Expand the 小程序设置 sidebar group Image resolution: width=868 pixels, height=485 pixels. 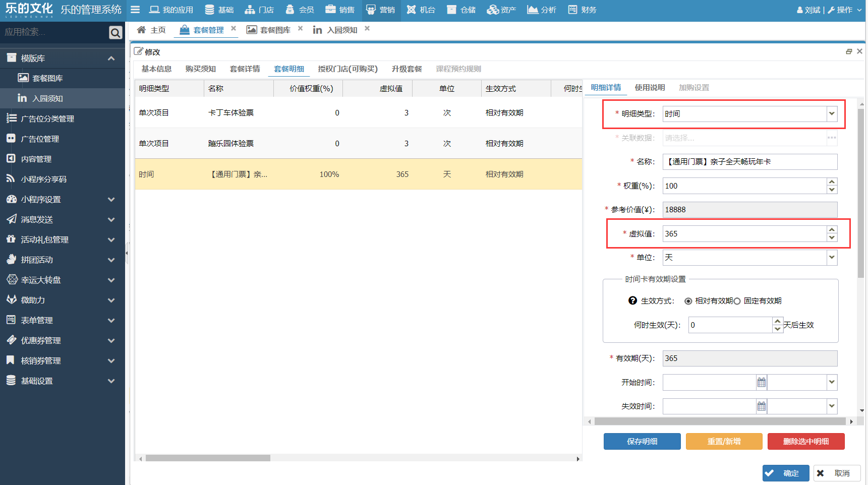(x=63, y=199)
